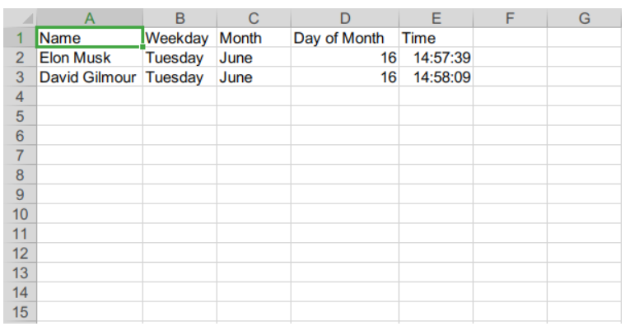
Task: Click the time cell 14:58:09
Action: coord(436,77)
